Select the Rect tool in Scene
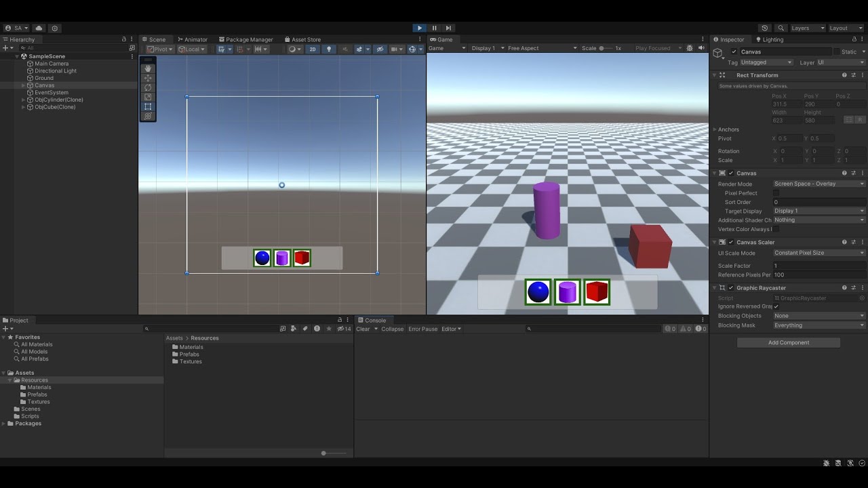Image resolution: width=868 pixels, height=488 pixels. [x=148, y=106]
